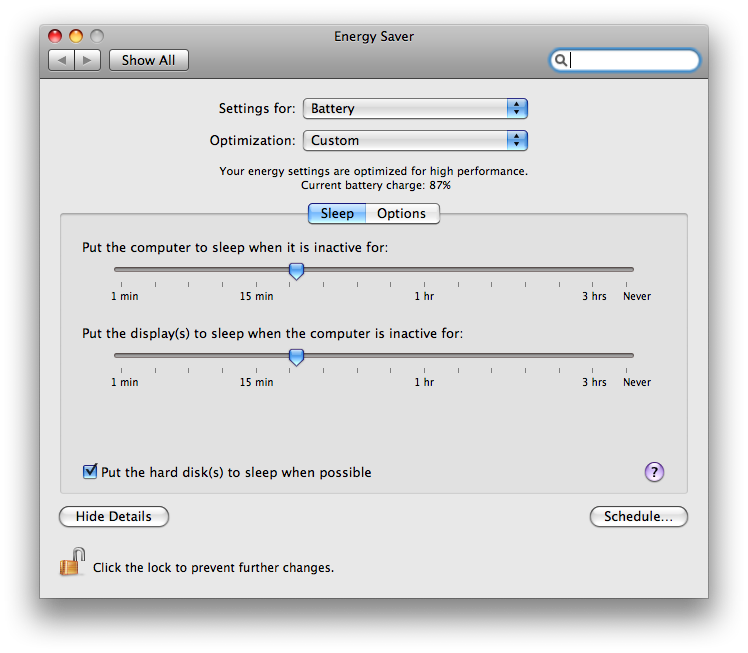Click the forward arrow in the toolbar
Viewport: 748px width, 653px height.
click(87, 60)
